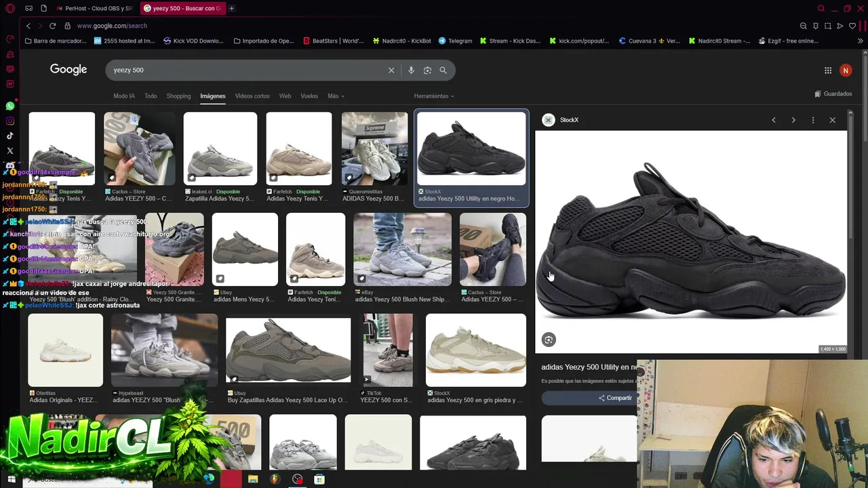The image size is (868, 488).
Task: Open the BeatStars bookmark
Action: (334, 41)
